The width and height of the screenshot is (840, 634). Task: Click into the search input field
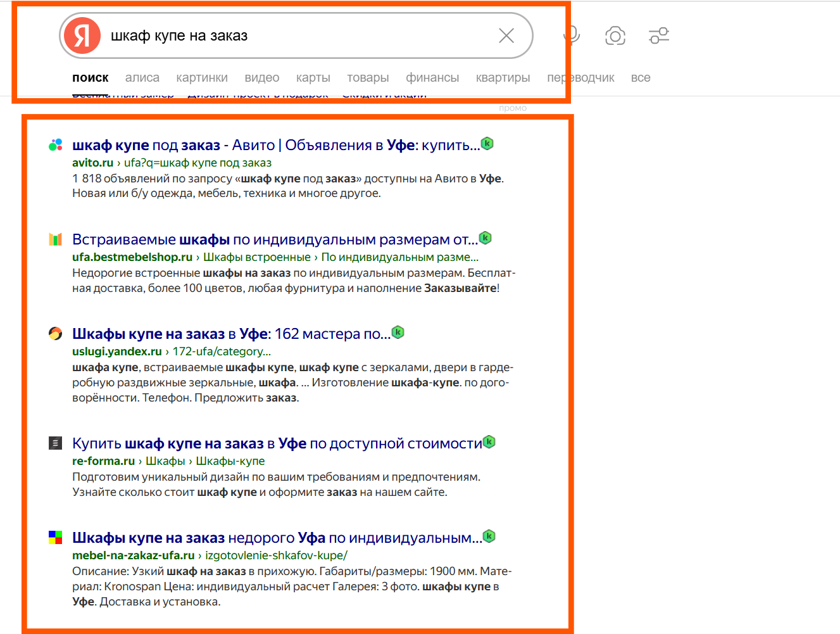[298, 35]
